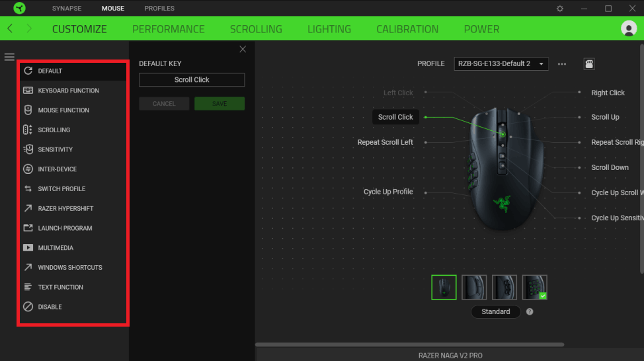
Task: Select the Right Click assignment
Action: coord(608,93)
